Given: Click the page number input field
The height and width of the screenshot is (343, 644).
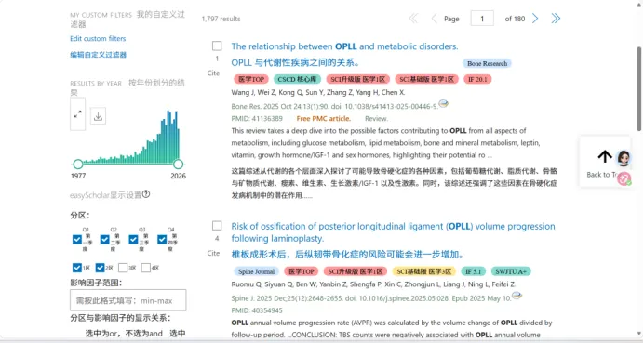Looking at the screenshot, I should 482,19.
